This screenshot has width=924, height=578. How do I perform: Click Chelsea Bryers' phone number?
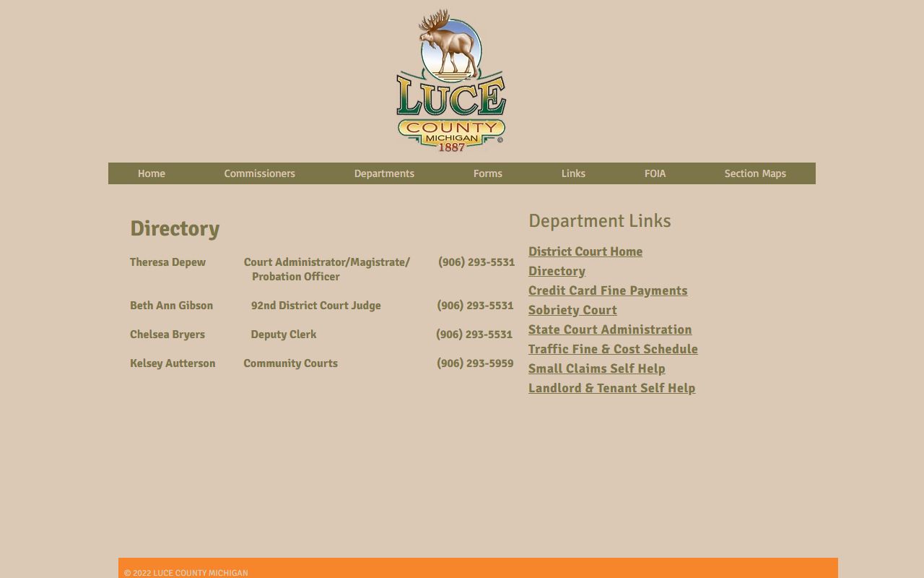[x=474, y=335]
